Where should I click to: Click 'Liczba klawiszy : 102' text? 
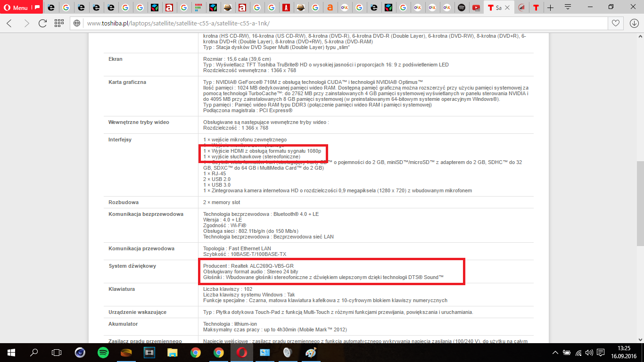coord(228,289)
